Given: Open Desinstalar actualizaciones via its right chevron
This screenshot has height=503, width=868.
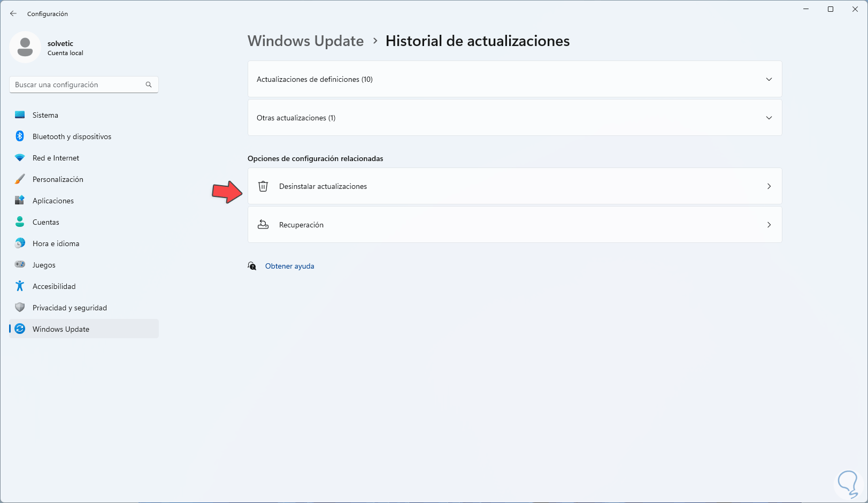Looking at the screenshot, I should [x=769, y=186].
